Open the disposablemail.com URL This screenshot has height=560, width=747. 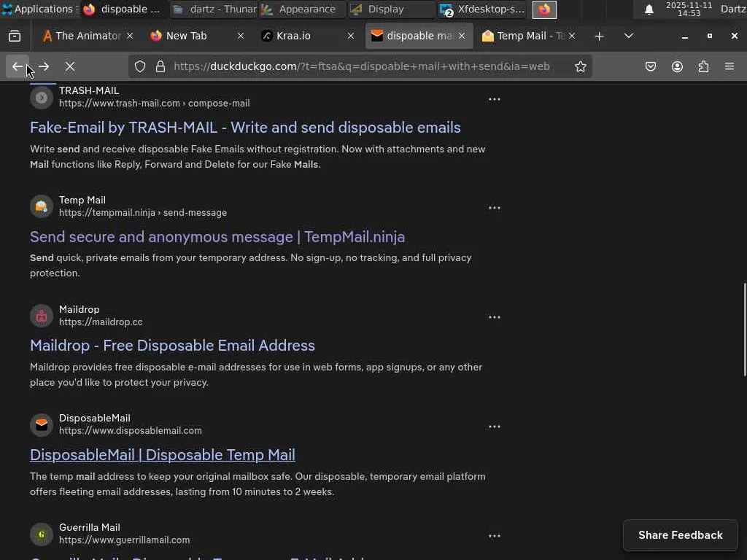[131, 431]
